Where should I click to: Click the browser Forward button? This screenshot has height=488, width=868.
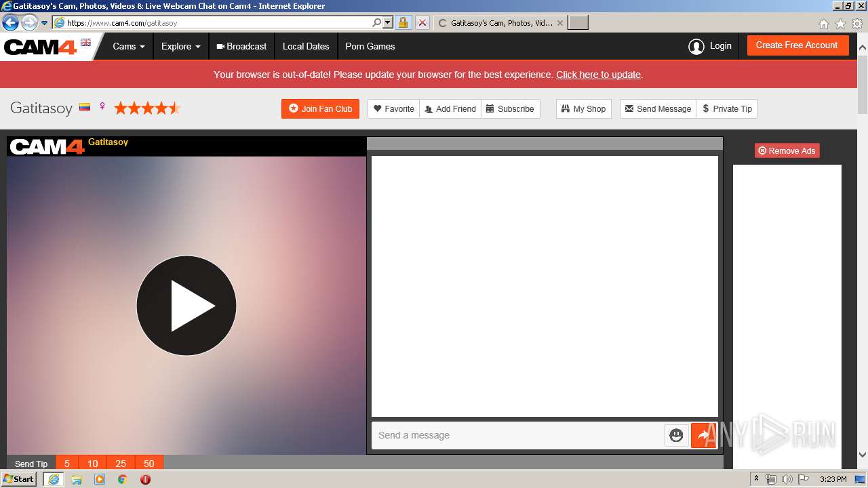tap(29, 23)
